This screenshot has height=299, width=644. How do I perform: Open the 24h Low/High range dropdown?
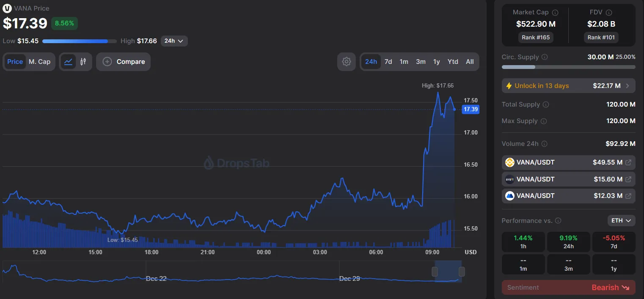174,41
